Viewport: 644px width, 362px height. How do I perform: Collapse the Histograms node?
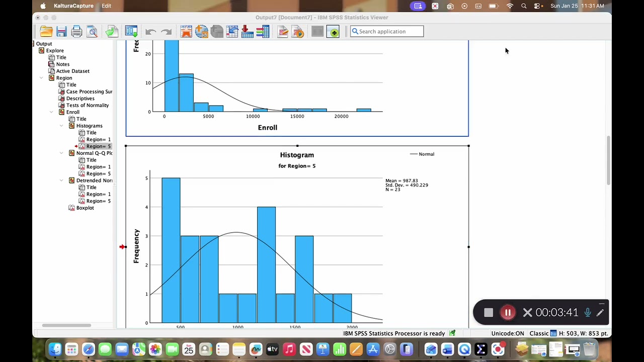click(x=61, y=126)
